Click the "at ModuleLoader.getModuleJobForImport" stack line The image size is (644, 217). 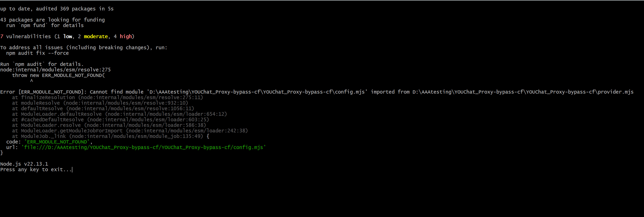coord(130,131)
